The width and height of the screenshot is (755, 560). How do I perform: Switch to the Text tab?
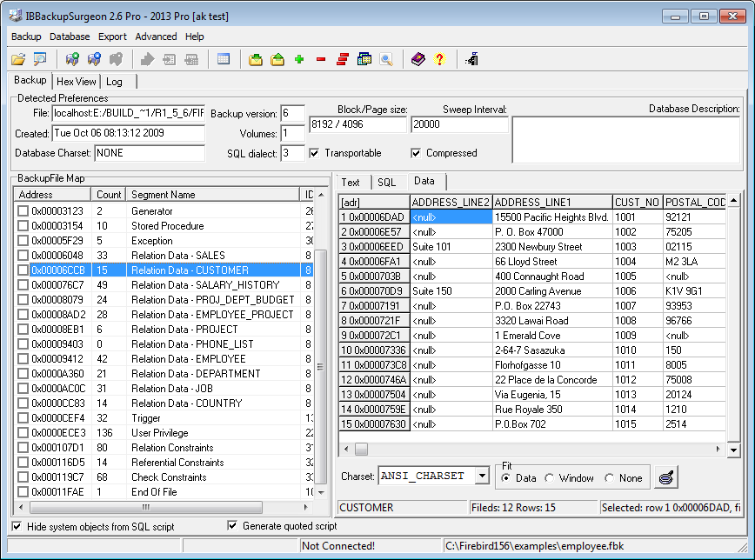pos(351,182)
